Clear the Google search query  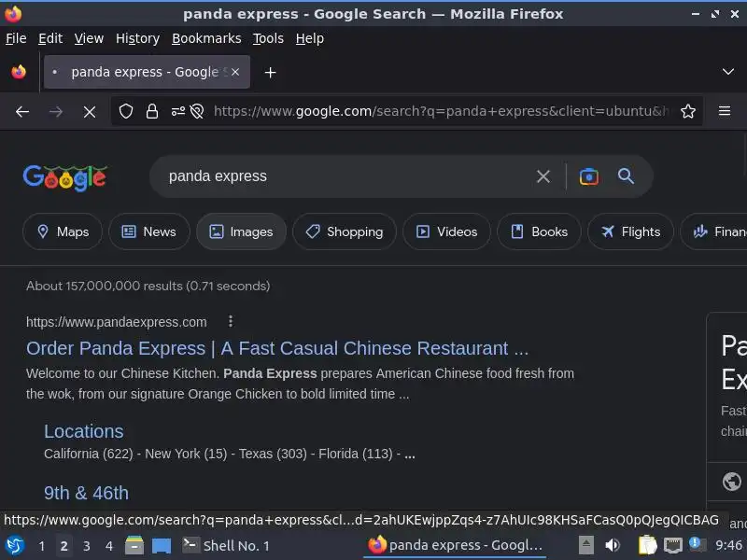pyautogui.click(x=543, y=176)
